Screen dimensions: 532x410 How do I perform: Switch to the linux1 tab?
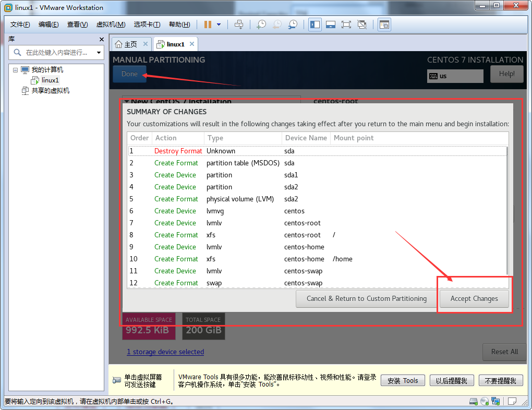[x=175, y=44]
